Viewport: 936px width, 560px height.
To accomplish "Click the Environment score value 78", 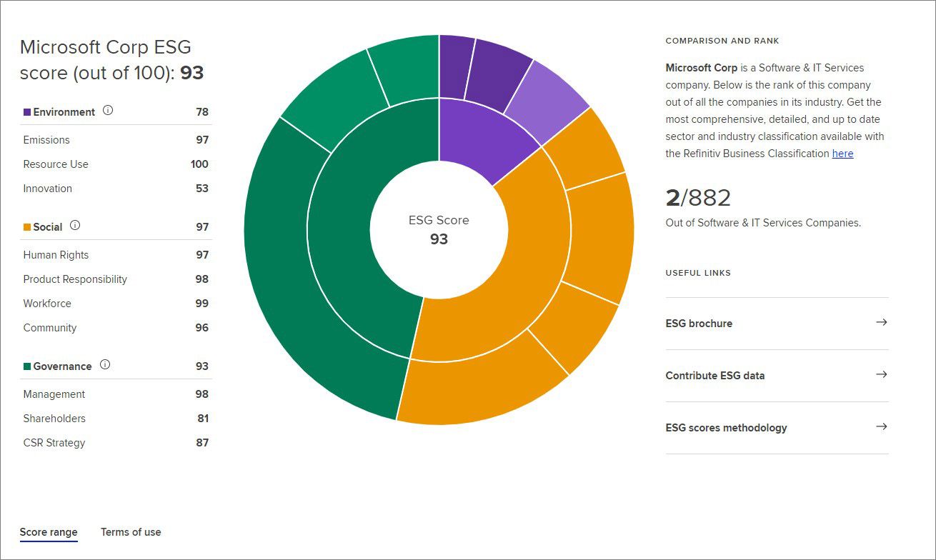I will click(x=202, y=112).
